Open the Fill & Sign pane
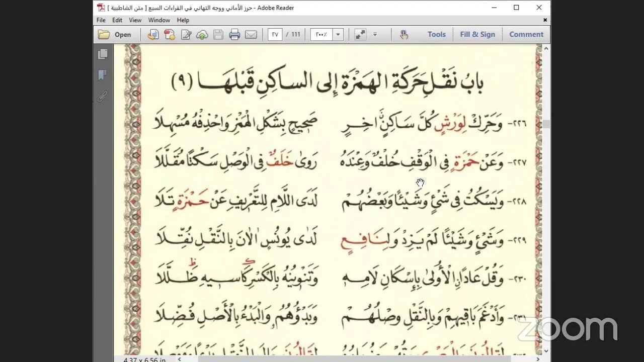The image size is (644, 362). (477, 35)
